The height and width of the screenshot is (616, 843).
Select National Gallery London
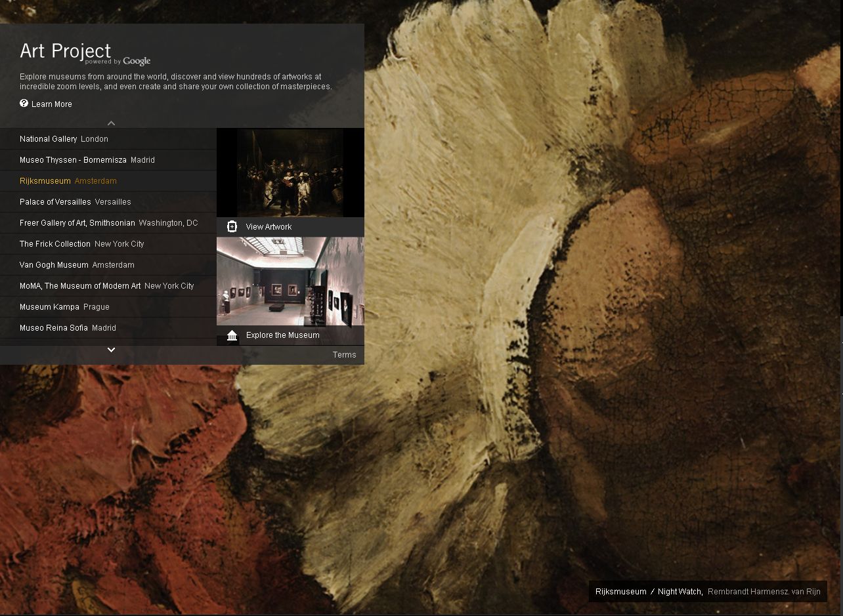[x=108, y=139]
